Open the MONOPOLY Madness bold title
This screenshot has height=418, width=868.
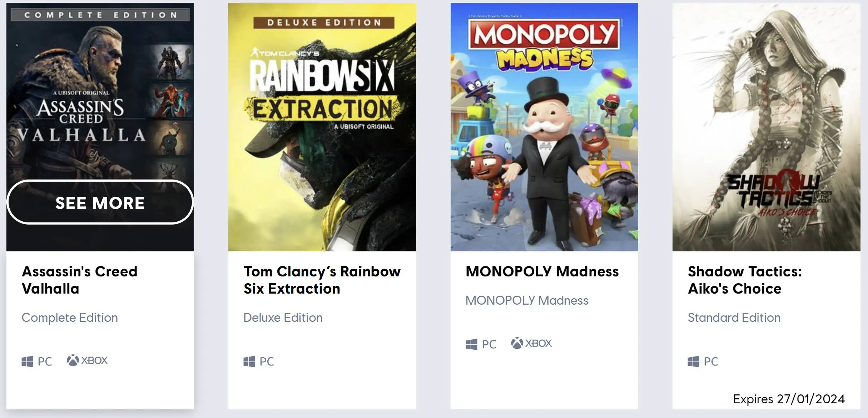click(x=542, y=271)
